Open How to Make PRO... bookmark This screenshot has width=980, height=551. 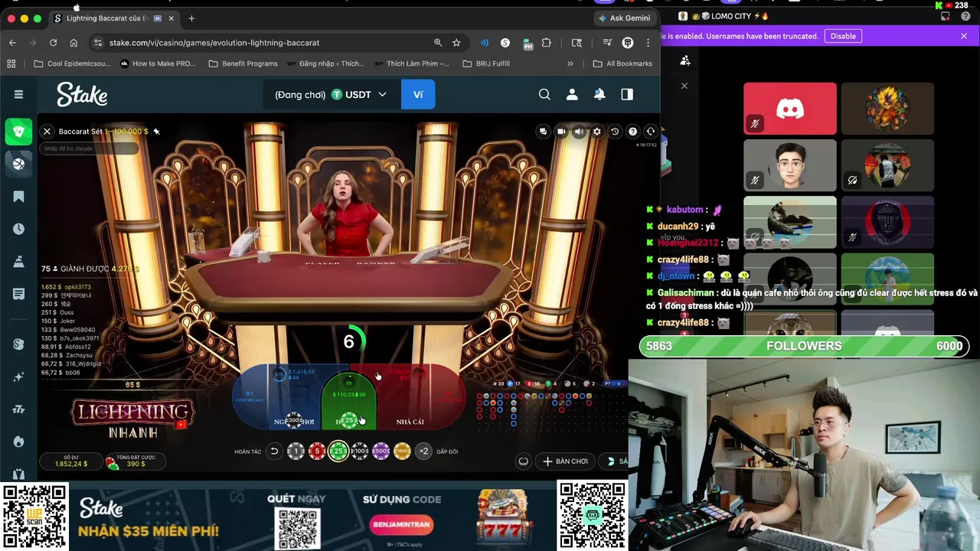click(158, 64)
